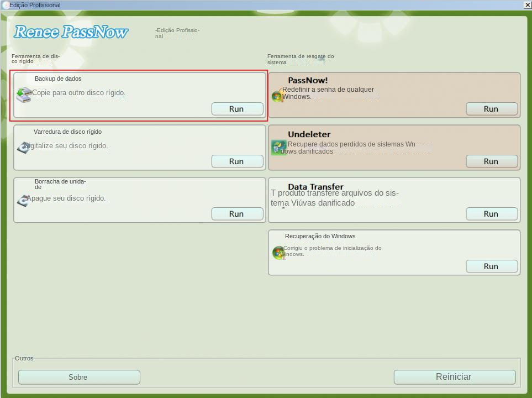The image size is (532, 398).
Task: Click the Recuperação do Windows icon
Action: pos(278,253)
